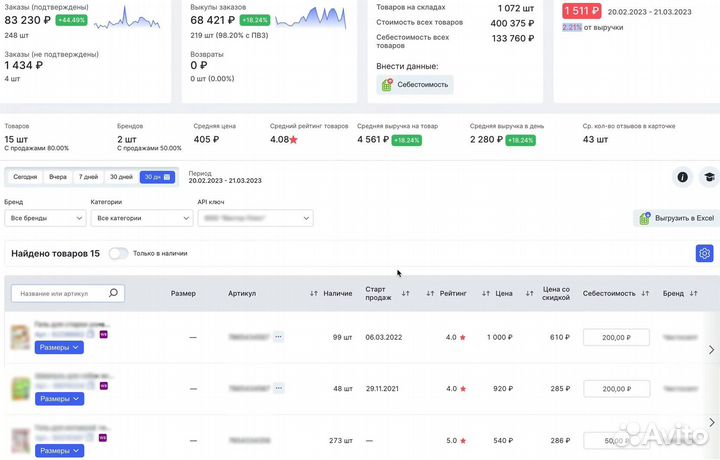The image size is (720, 460).
Task: Click the search magnifier icon
Action: tap(114, 293)
